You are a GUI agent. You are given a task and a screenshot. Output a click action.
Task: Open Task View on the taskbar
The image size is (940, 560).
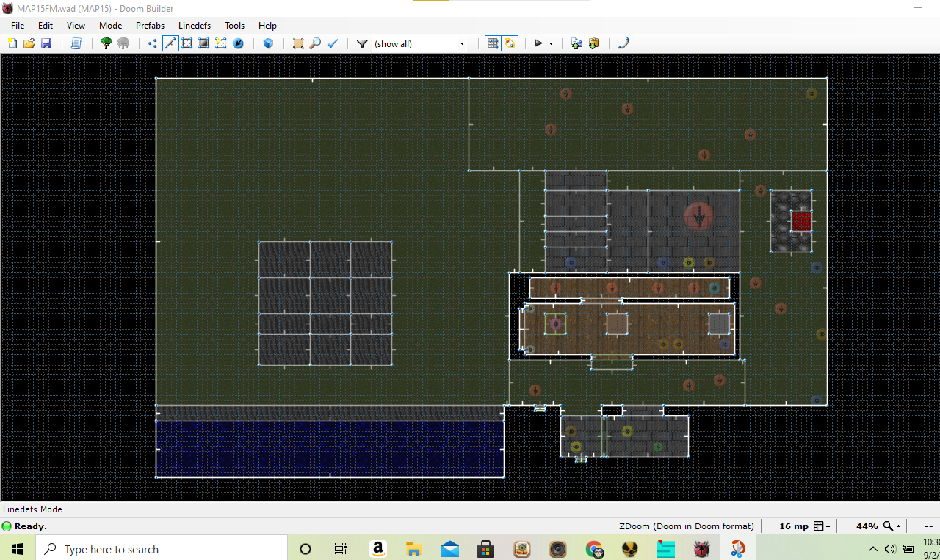click(340, 548)
